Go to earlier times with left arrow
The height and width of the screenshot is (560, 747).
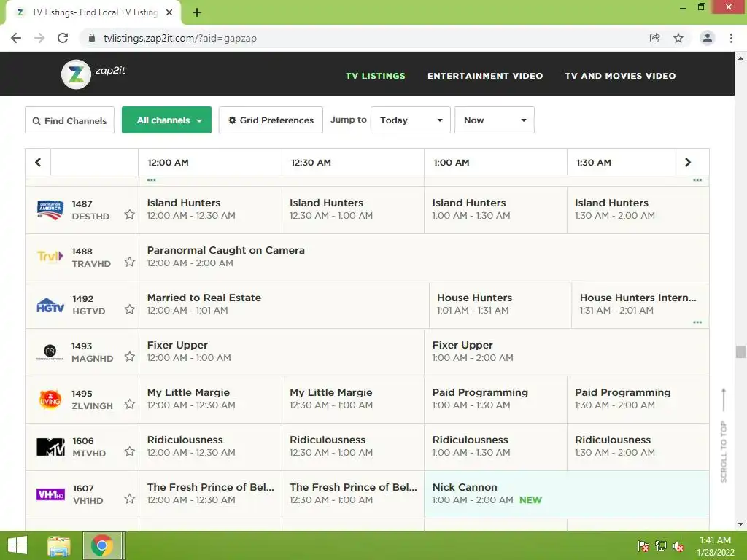point(38,163)
